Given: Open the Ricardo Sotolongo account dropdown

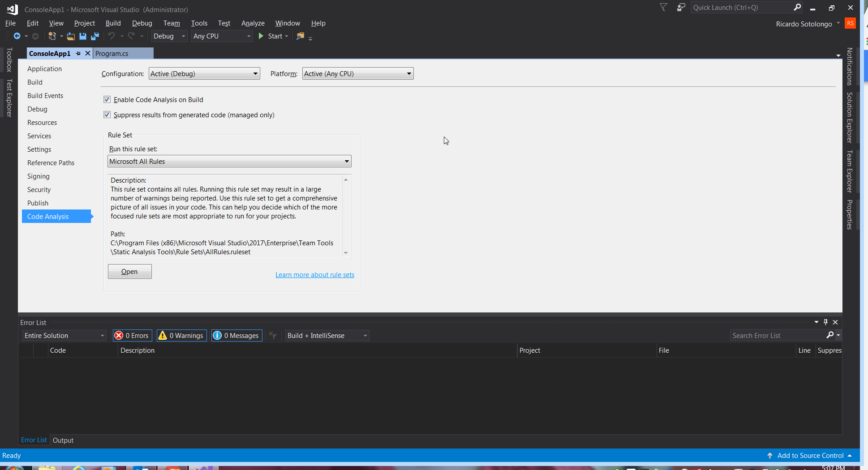Looking at the screenshot, I should point(808,24).
